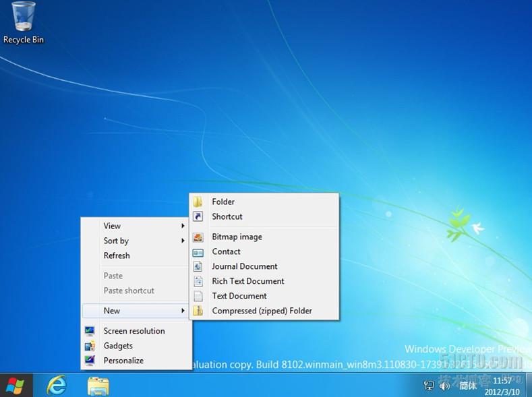Image resolution: width=532 pixels, height=397 pixels.
Task: Click the Text Document page icon
Action: point(198,296)
